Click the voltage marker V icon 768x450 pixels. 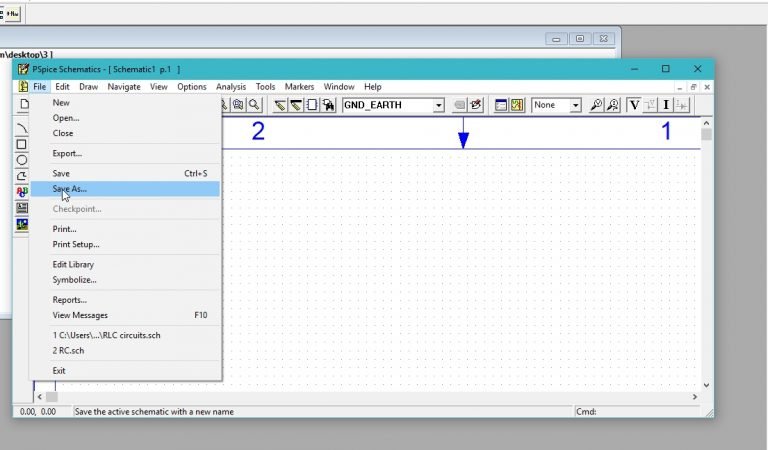[634, 105]
